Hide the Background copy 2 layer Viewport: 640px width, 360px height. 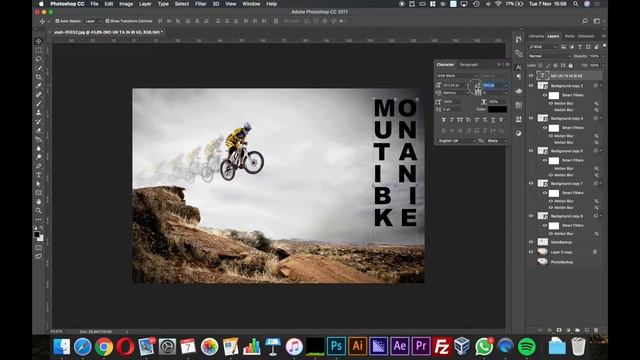click(x=531, y=86)
